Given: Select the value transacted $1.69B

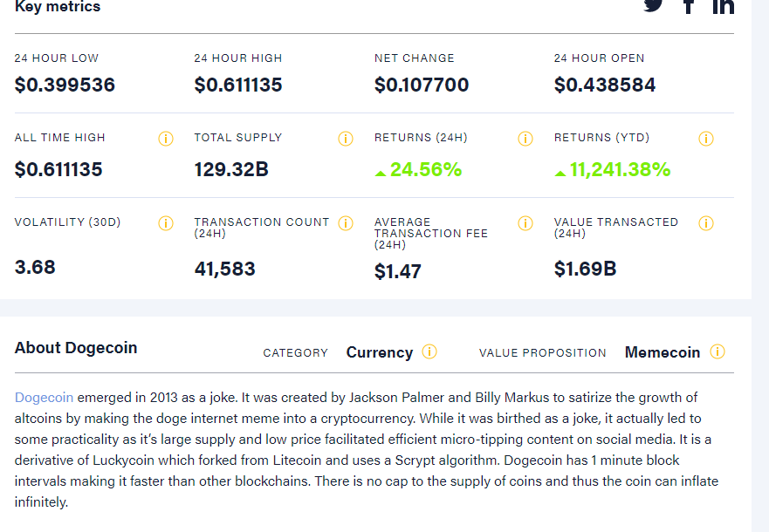Looking at the screenshot, I should (x=585, y=269).
